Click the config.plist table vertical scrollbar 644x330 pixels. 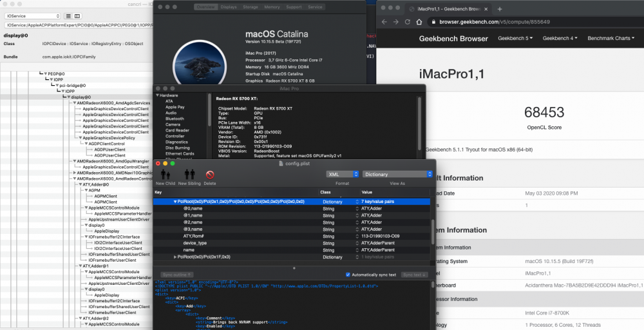433,231
